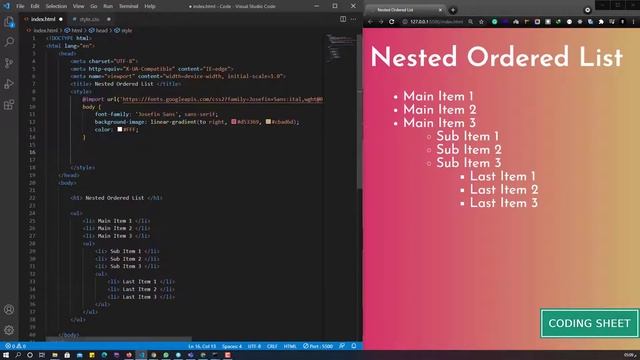Click the Ln 16, Col 13 status item
This screenshot has height=360, width=640.
[x=202, y=346]
